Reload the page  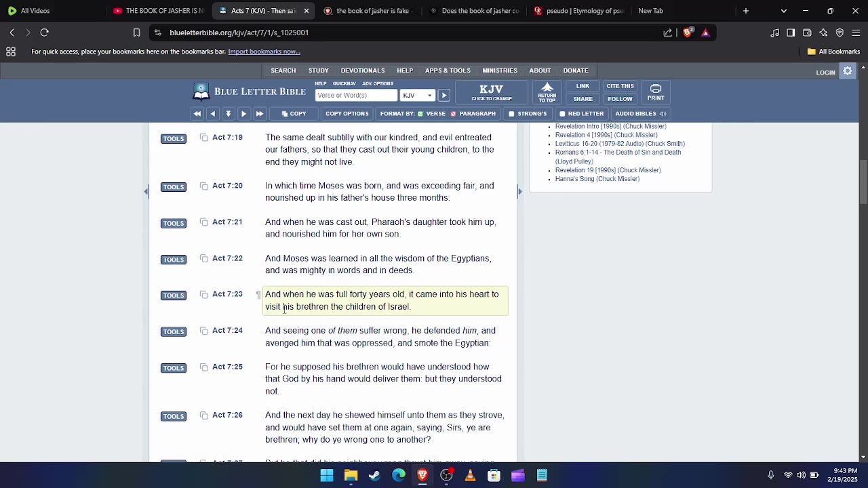click(45, 33)
